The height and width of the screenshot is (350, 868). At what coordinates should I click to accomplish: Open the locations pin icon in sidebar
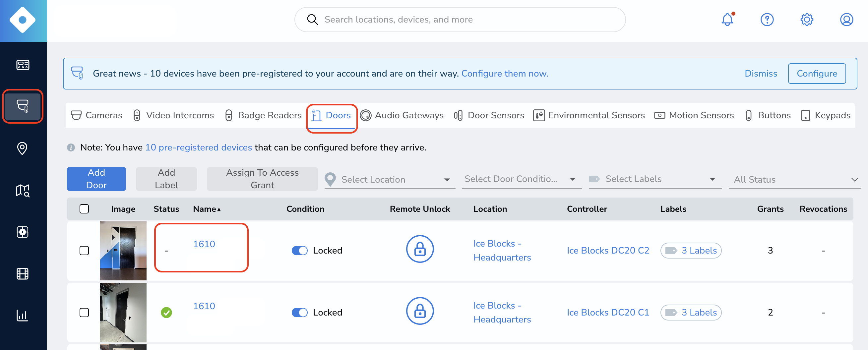click(x=22, y=148)
